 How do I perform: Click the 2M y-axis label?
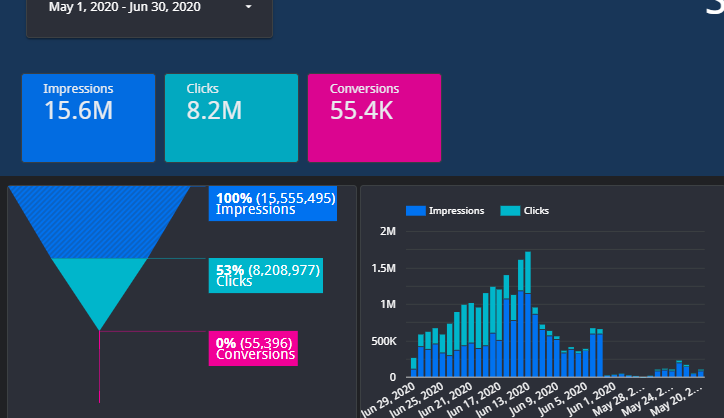tap(389, 232)
